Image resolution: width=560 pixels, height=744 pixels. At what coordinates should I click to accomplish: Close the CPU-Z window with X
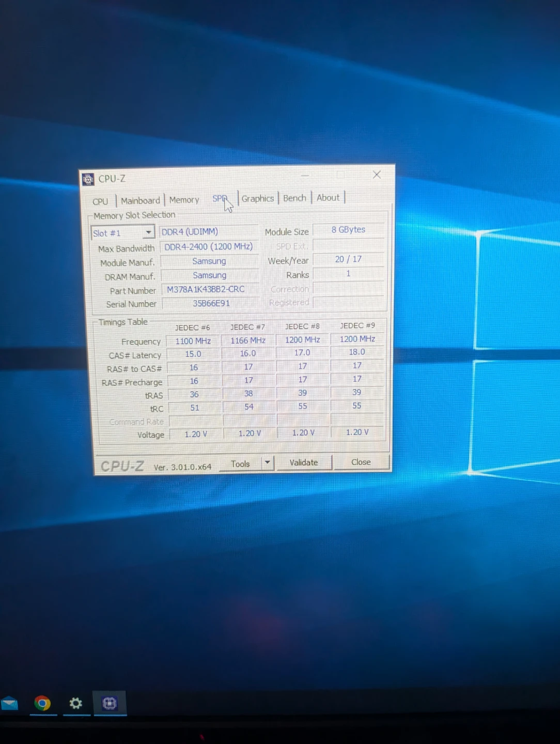click(x=377, y=175)
